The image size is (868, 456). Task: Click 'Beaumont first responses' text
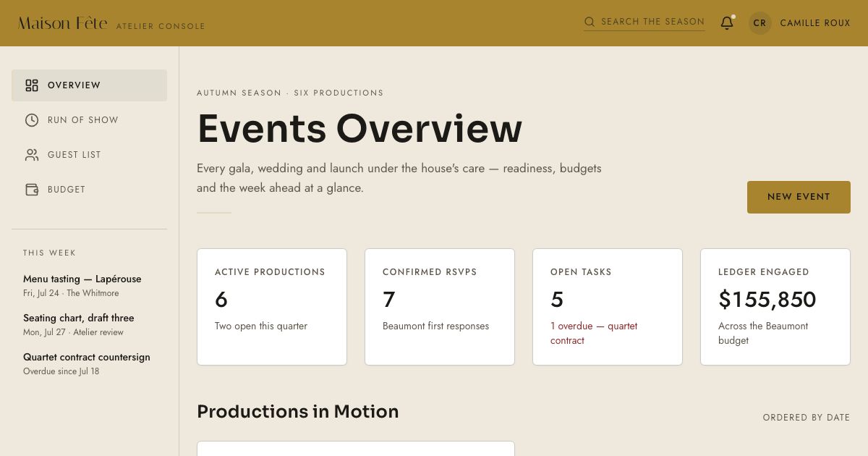pyautogui.click(x=435, y=326)
